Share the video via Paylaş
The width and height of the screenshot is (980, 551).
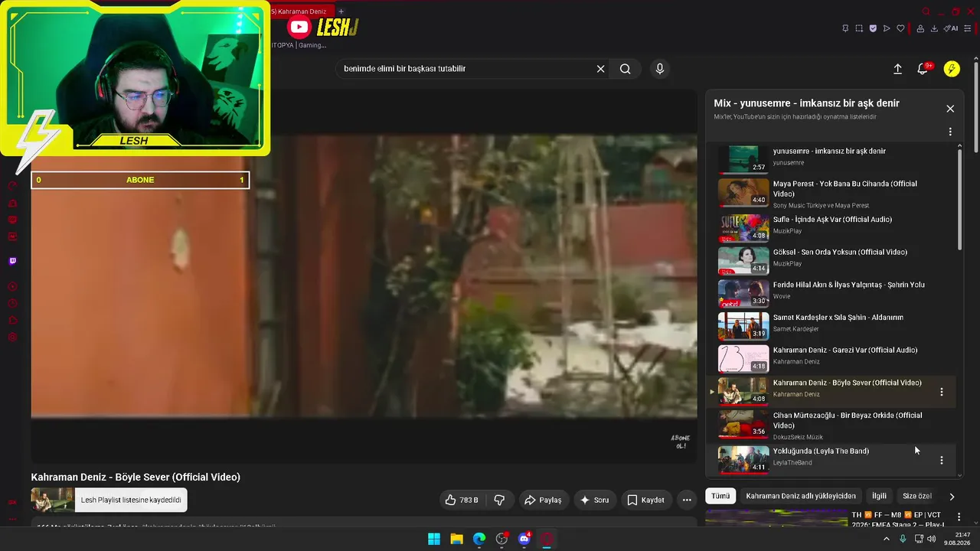coord(543,500)
